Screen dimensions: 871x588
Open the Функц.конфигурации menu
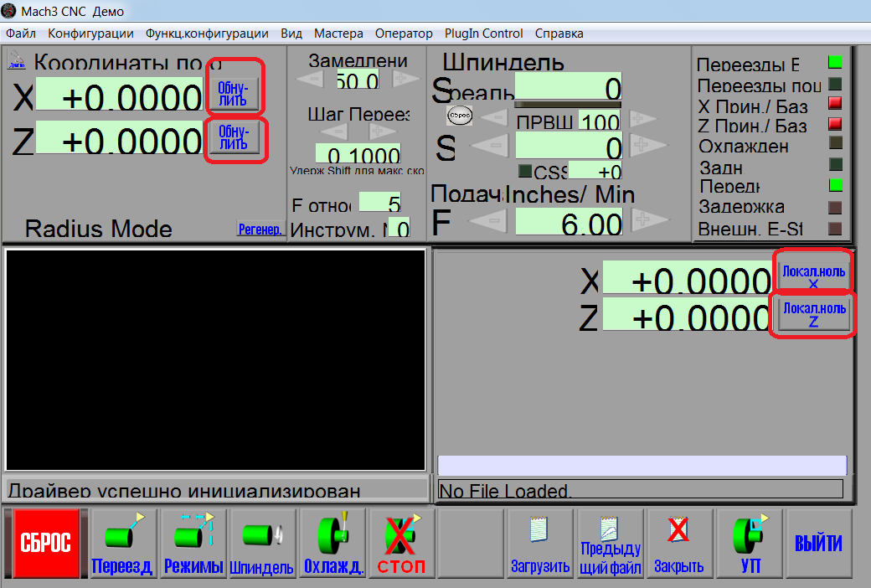click(x=207, y=34)
